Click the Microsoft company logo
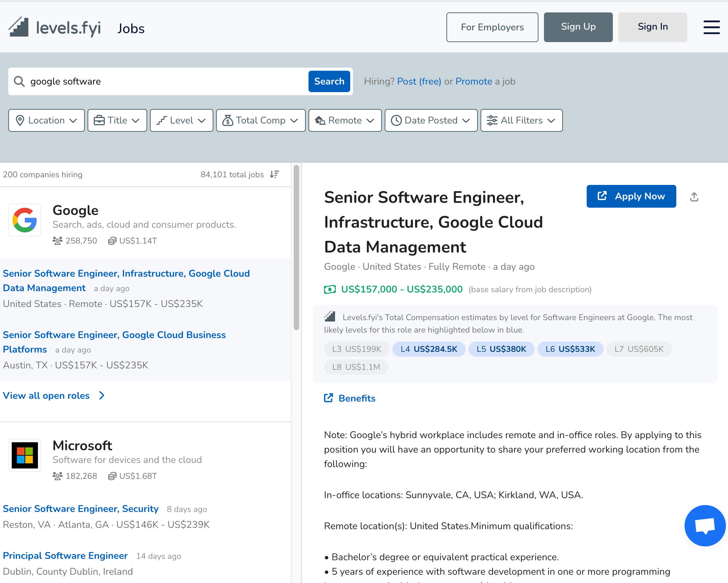728x583 pixels. 24,455
